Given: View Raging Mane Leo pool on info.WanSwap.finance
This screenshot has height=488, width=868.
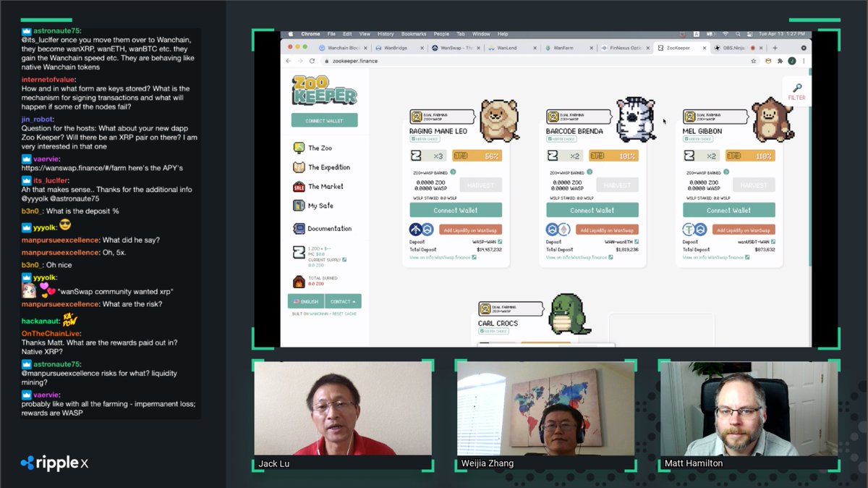Looking at the screenshot, I should pos(443,257).
